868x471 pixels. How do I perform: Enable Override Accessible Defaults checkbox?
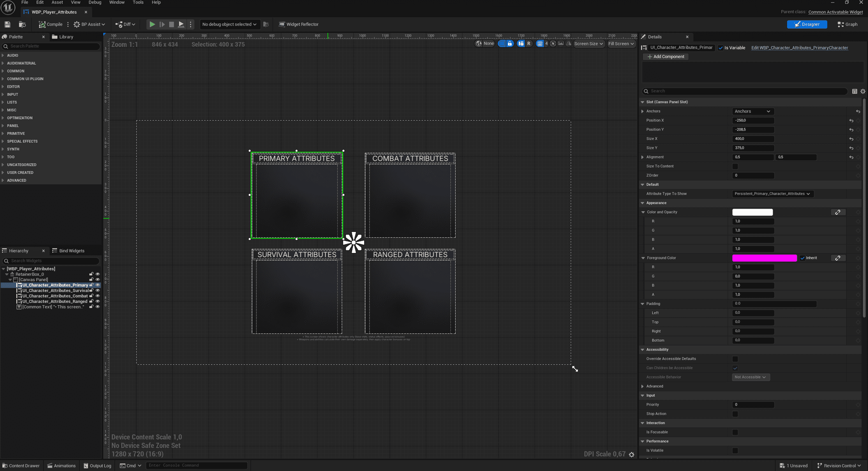click(x=735, y=359)
